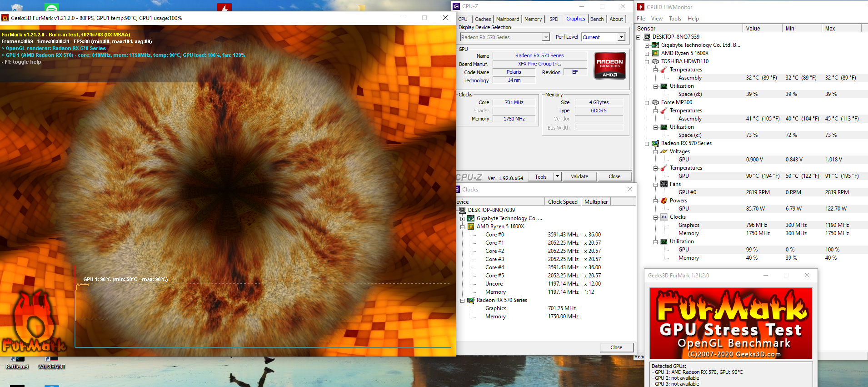Click the Clock Speed column header
Viewport: 868px width, 387px height.
pos(563,202)
